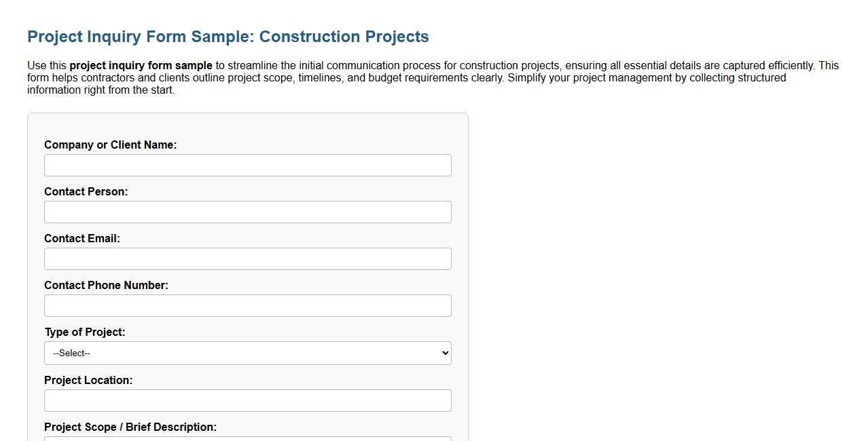
Task: Click the introductory paragraph text
Action: coord(408,77)
